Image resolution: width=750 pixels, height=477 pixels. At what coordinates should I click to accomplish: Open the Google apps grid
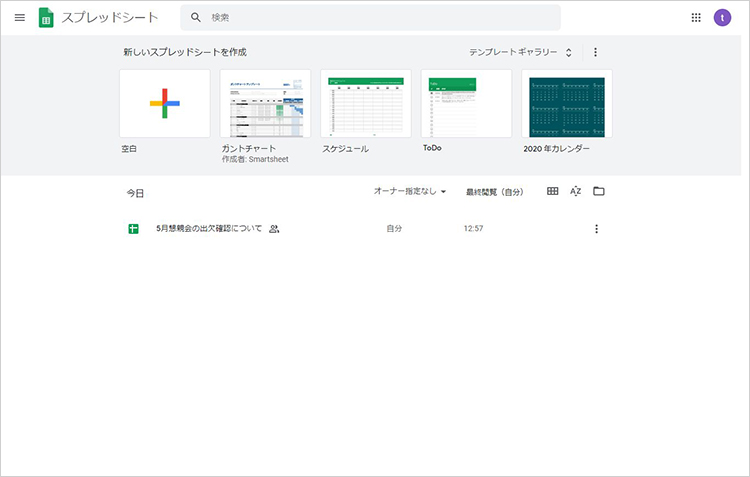coord(696,18)
